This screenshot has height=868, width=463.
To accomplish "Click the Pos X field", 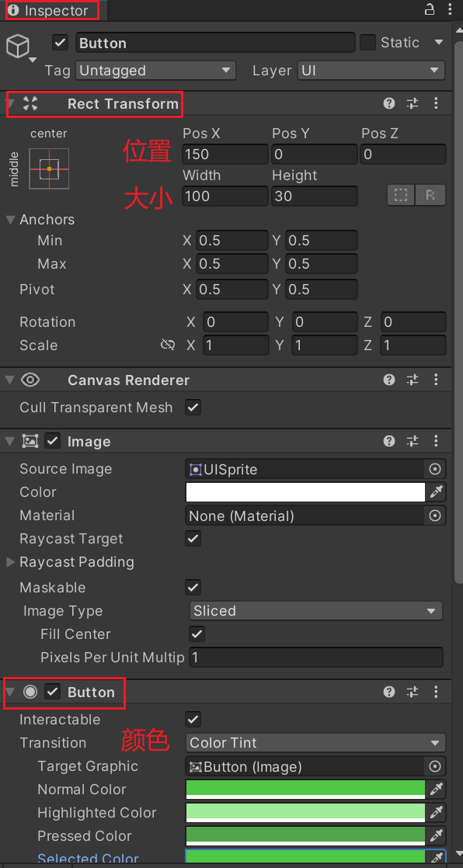I will tap(225, 155).
